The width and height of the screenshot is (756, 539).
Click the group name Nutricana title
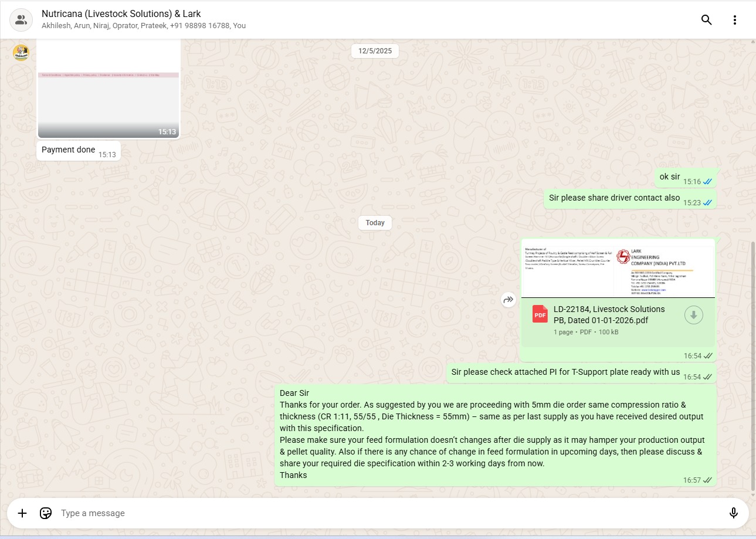tap(121, 14)
